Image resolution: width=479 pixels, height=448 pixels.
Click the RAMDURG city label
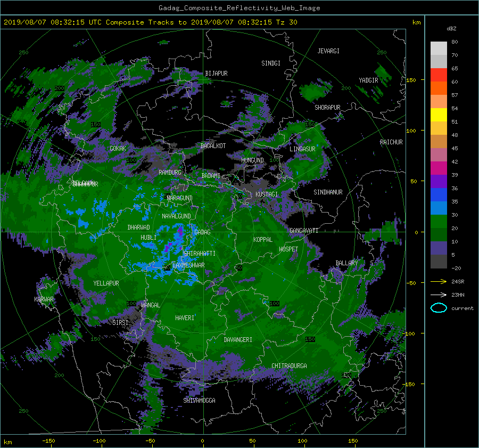pyautogui.click(x=170, y=173)
